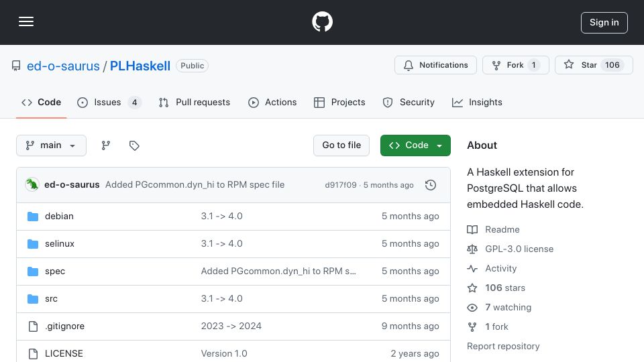Open the LICENSE file
This screenshot has width=644, height=362.
[x=64, y=354]
